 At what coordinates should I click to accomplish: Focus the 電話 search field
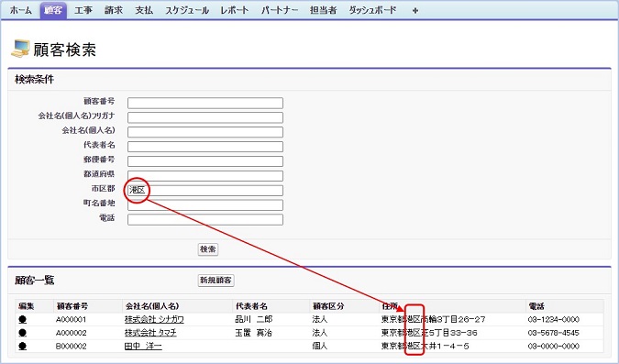(205, 219)
